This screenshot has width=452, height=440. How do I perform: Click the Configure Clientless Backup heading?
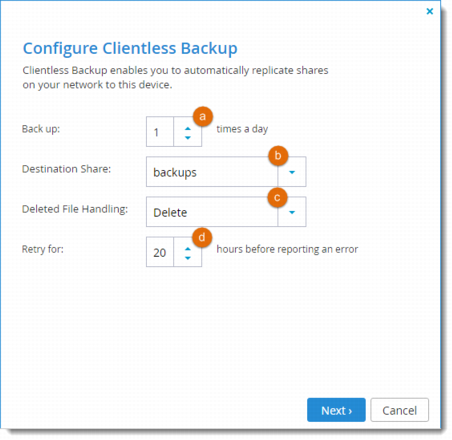pyautogui.click(x=130, y=49)
